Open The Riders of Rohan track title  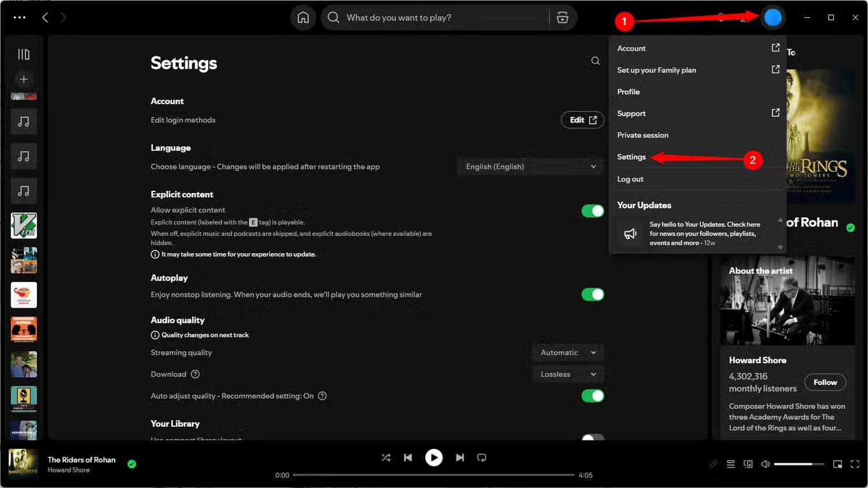82,460
